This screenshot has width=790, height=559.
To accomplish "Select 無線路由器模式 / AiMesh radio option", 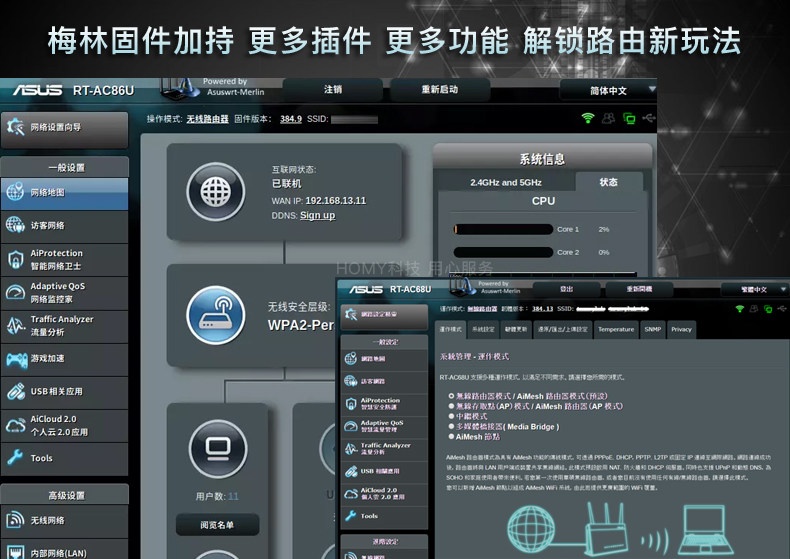I will point(451,396).
